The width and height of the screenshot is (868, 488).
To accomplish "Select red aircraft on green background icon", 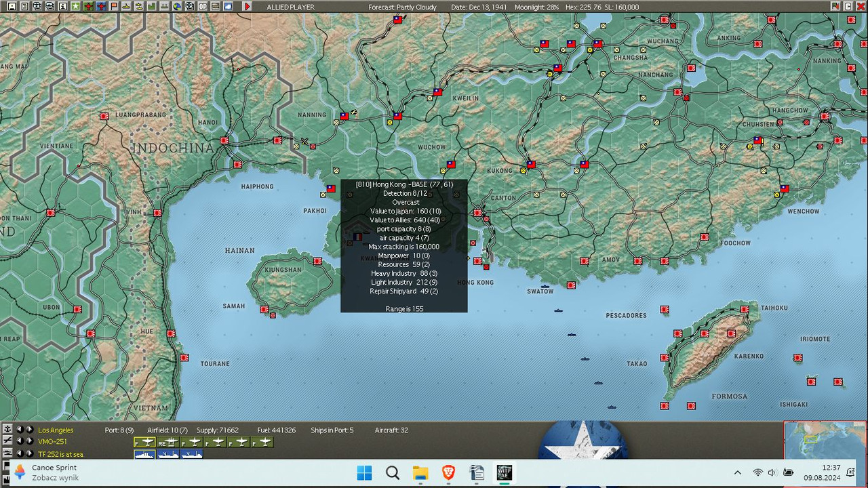I will pos(88,6).
